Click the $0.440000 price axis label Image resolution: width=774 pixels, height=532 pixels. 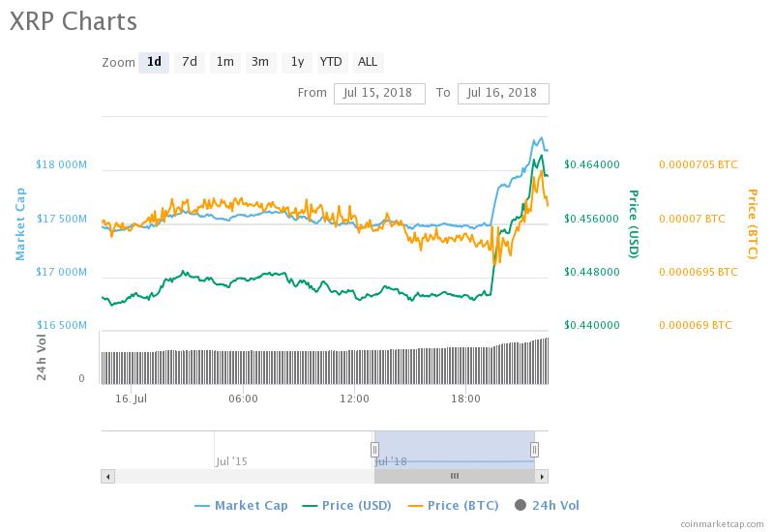[x=592, y=325]
